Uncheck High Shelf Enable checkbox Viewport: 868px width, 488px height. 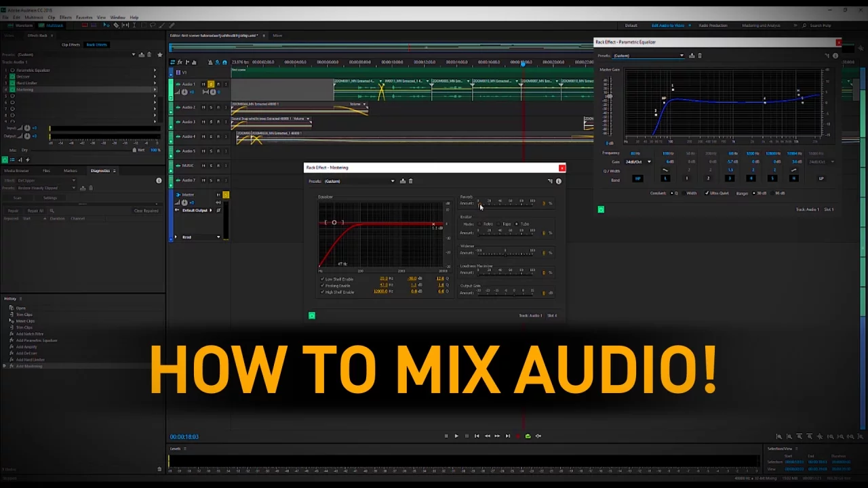click(x=322, y=291)
